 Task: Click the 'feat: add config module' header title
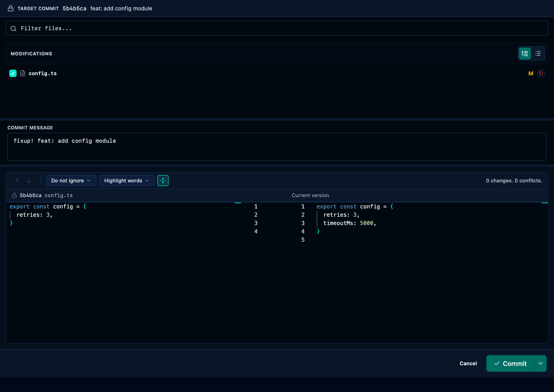pos(121,9)
